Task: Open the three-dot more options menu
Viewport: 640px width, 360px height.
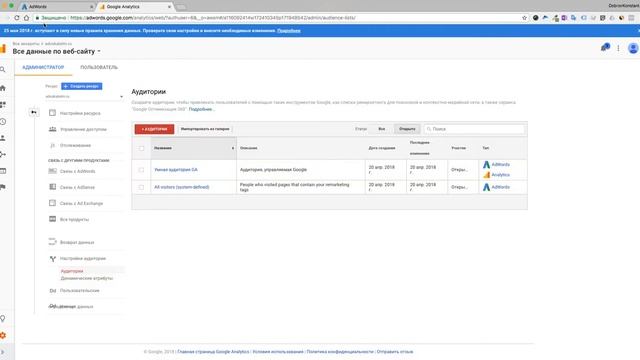Action: pyautogui.click(x=618, y=48)
